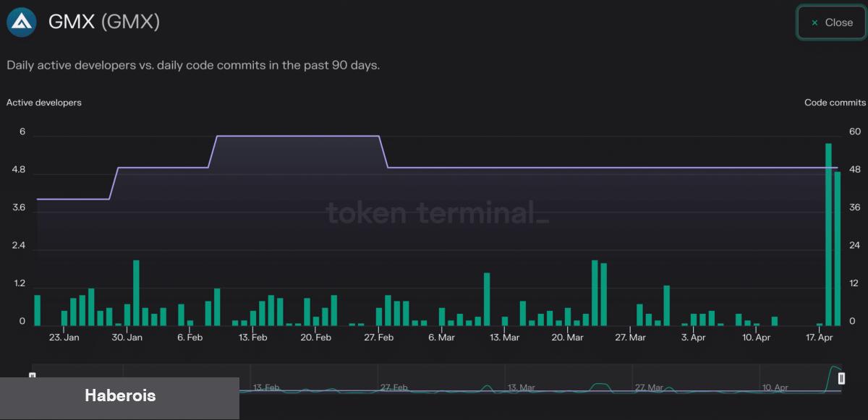This screenshot has height=420, width=868.
Task: Click the '20. Mar' x-axis date label
Action: (567, 338)
